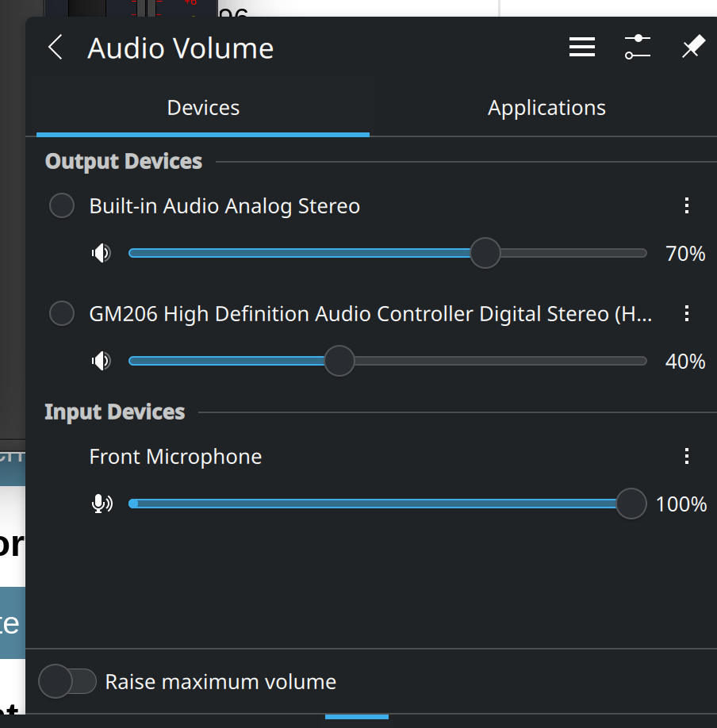Switch to the Applications tab
Viewport: 717px width, 728px height.
pos(546,108)
